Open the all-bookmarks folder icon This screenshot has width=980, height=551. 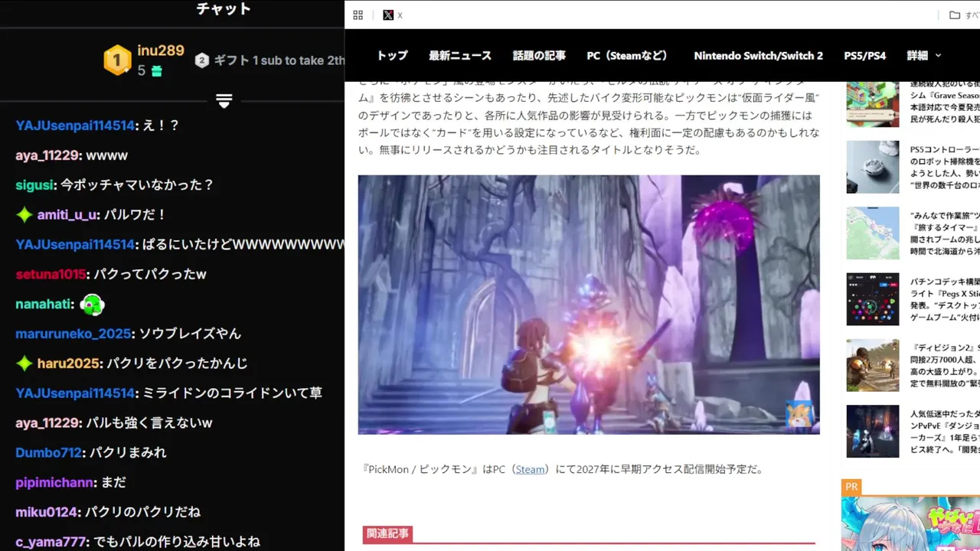tap(954, 15)
